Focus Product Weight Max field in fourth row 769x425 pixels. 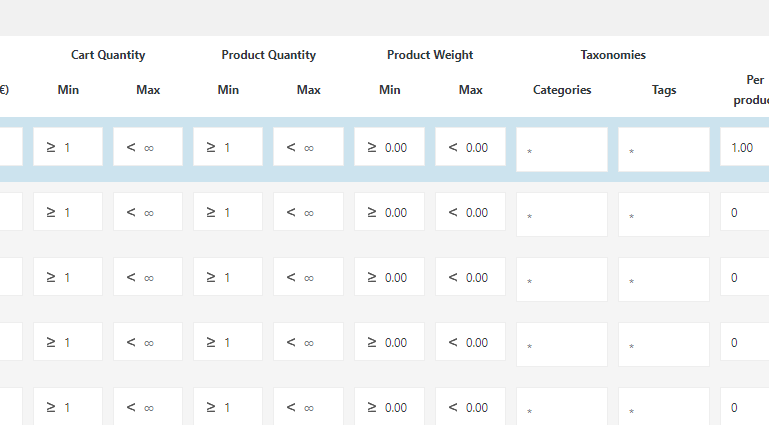[x=470, y=342]
